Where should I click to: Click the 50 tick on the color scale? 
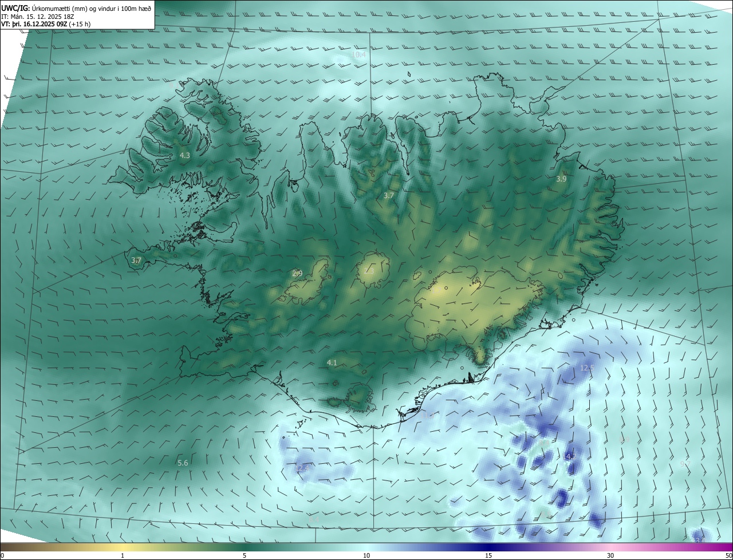point(728,555)
